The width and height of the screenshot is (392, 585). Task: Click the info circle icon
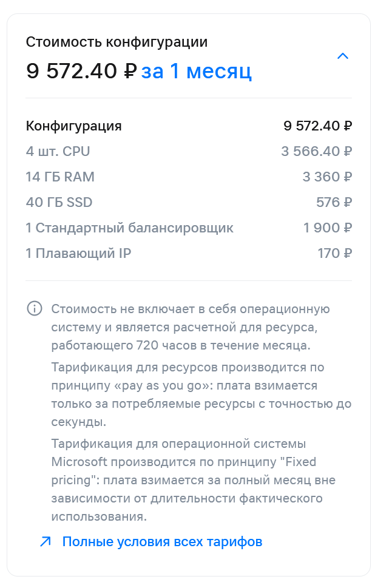click(35, 309)
